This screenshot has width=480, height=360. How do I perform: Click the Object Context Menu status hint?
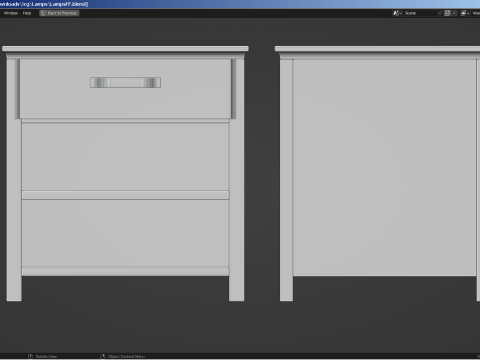(123, 357)
